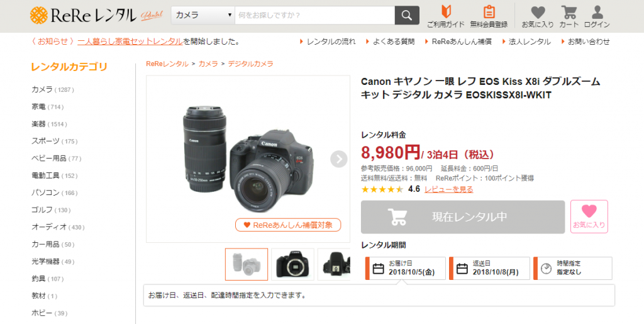Click the ReRe レンタル logo
Image resolution: width=644 pixels, height=324 pixels.
97,15
